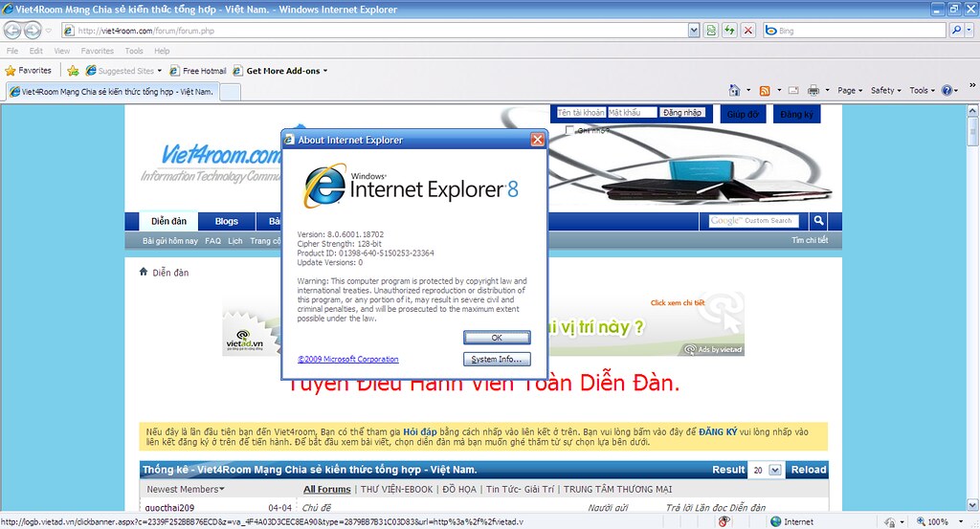Screen dimensions: 980x529
Task: Open the Suggested Sites dropdown
Action: 123,71
